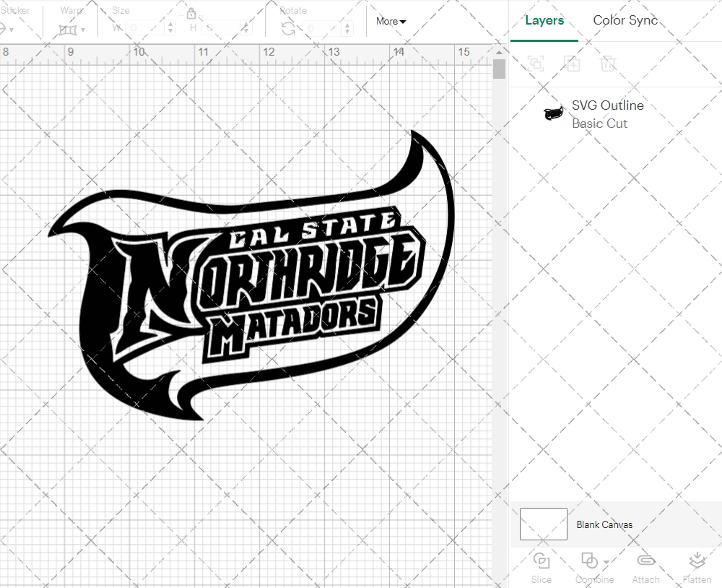722x588 pixels.
Task: Click the Group layers icon
Action: point(536,63)
